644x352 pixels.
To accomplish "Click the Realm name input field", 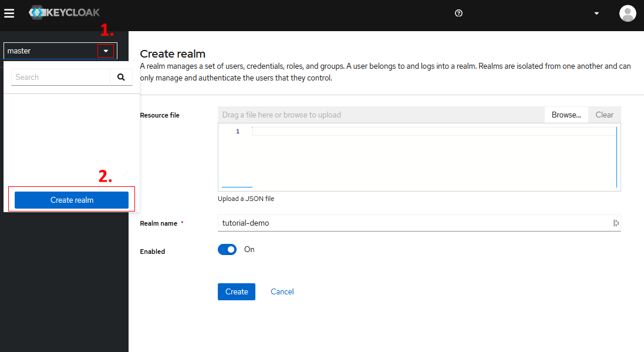I will [419, 223].
